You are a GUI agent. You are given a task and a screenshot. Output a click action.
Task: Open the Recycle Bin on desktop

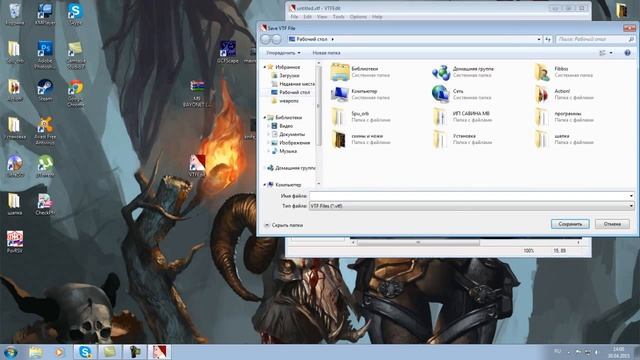15,14
